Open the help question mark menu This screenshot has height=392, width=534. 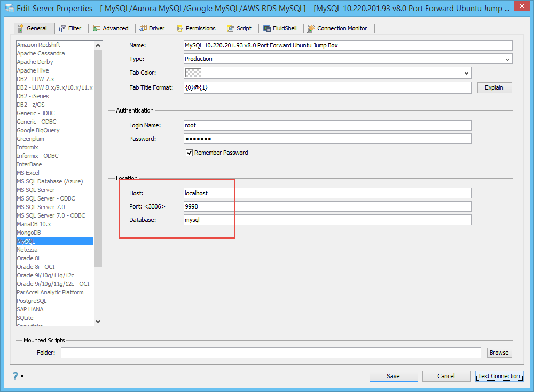17,376
